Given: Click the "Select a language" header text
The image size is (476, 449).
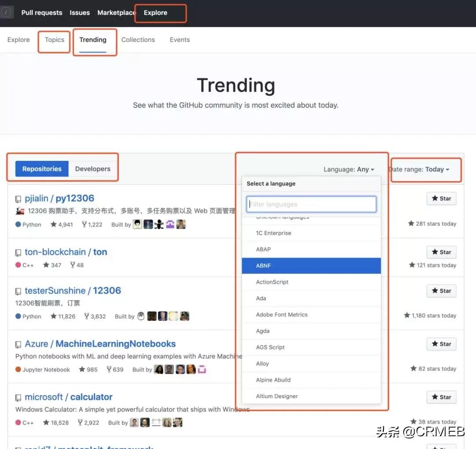Looking at the screenshot, I should (271, 184).
